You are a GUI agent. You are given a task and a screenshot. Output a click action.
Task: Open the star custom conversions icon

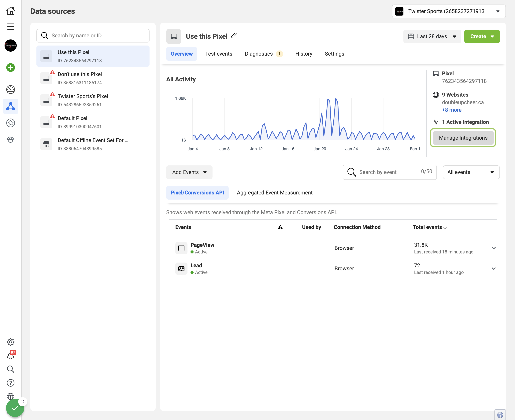pyautogui.click(x=10, y=123)
